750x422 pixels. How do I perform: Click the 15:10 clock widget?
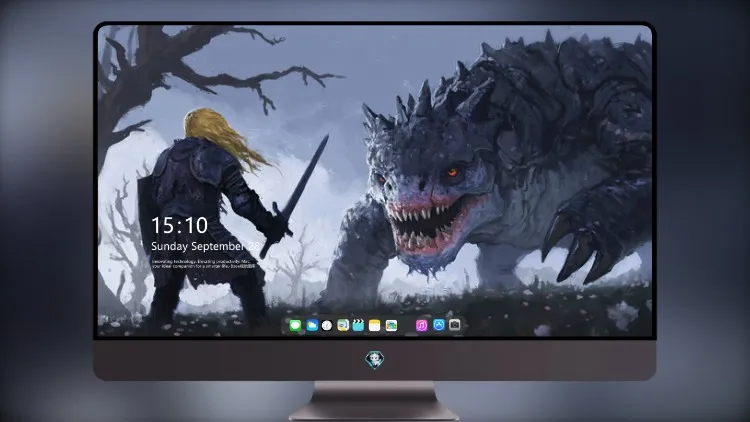[x=179, y=225]
